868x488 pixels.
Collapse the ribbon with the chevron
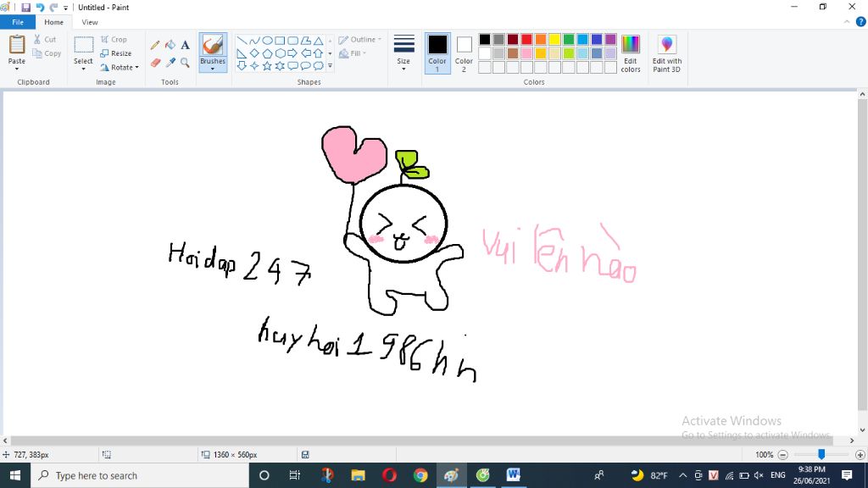847,22
